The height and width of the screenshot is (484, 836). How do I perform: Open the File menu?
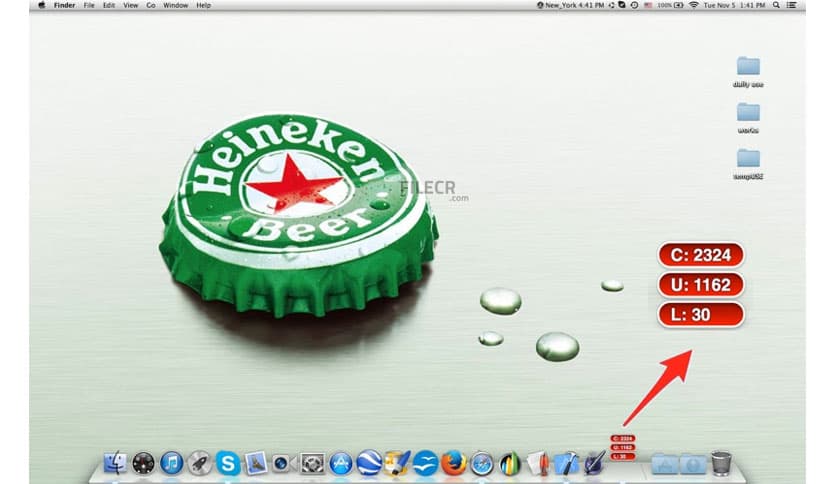tap(90, 5)
